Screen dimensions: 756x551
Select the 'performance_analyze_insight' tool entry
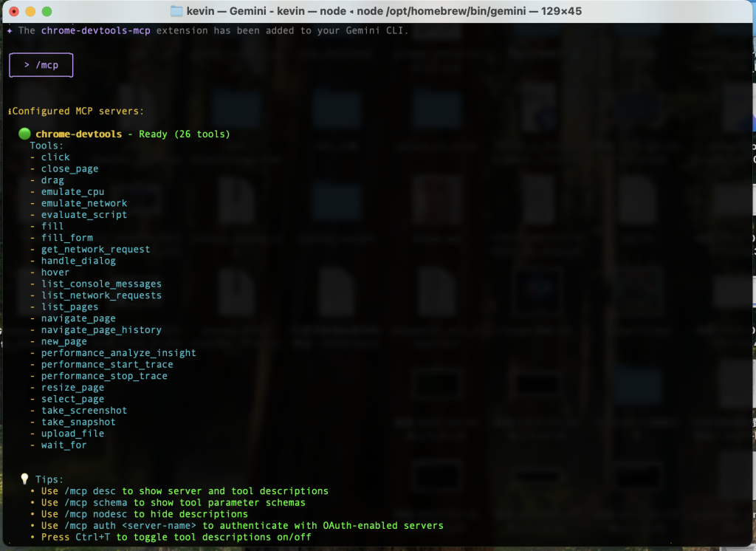pos(119,353)
